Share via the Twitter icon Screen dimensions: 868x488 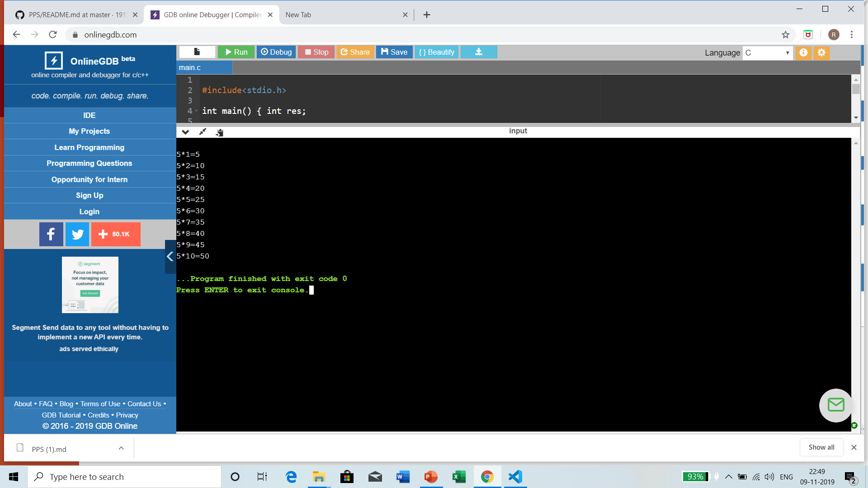[x=77, y=234]
